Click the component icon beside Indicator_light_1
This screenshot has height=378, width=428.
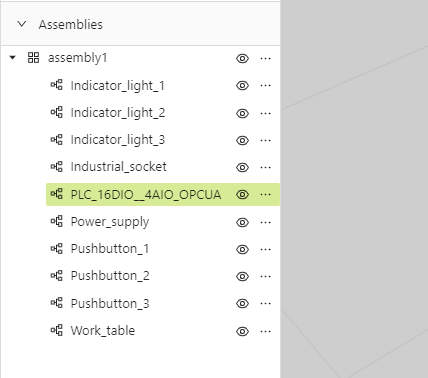56,85
